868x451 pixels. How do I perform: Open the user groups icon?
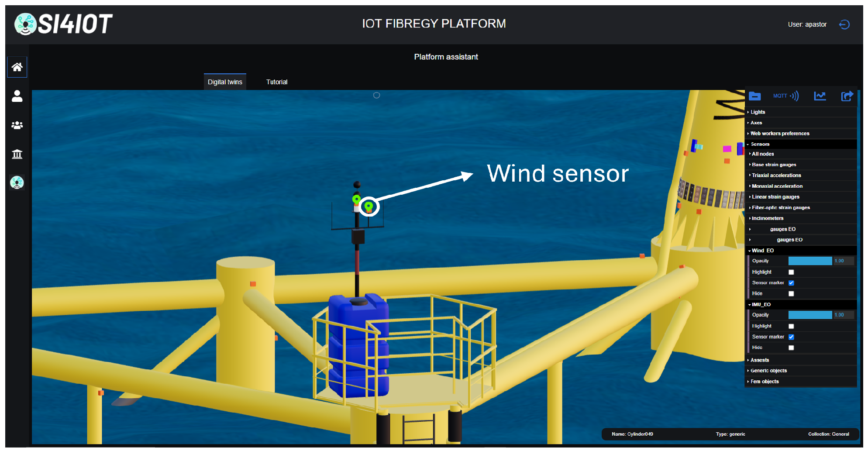[x=17, y=125]
